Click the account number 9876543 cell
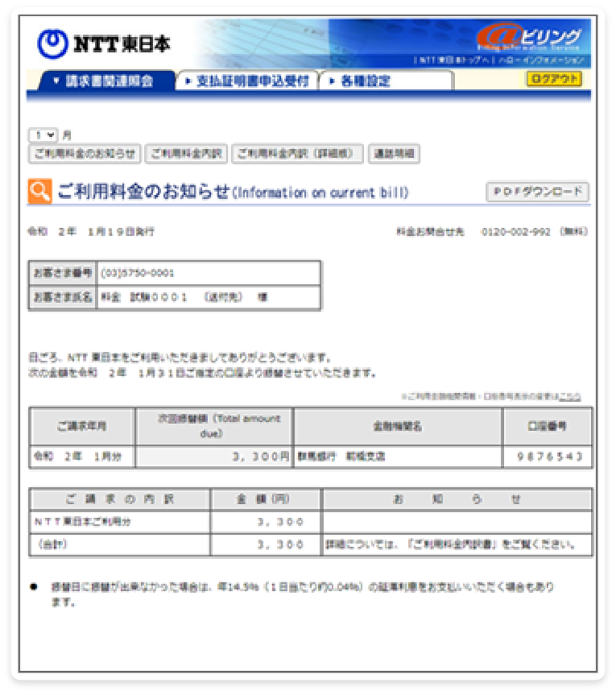 [548, 457]
